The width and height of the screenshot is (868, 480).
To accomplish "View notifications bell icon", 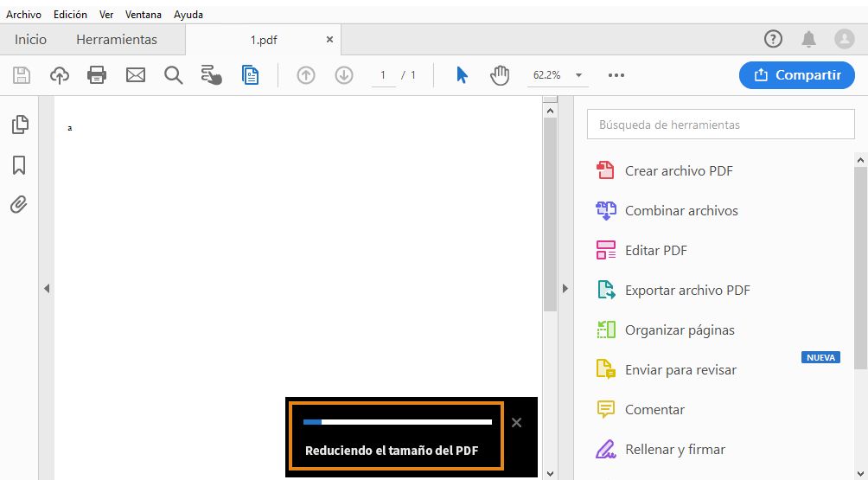I will 808,39.
